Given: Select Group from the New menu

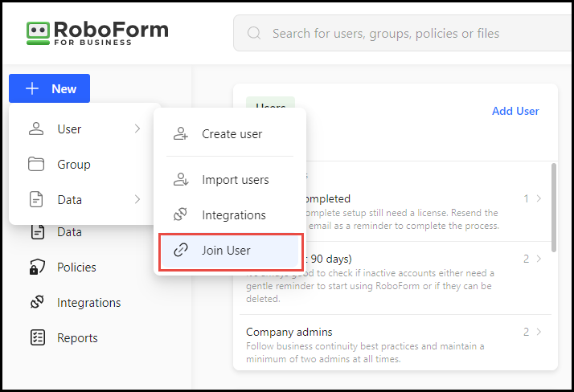Looking at the screenshot, I should [74, 165].
